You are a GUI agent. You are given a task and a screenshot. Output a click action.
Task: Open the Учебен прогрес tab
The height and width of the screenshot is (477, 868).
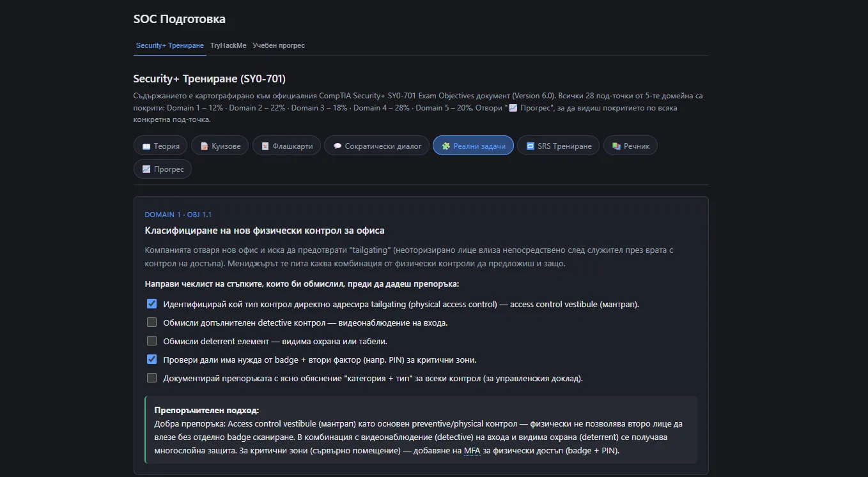[x=279, y=46]
